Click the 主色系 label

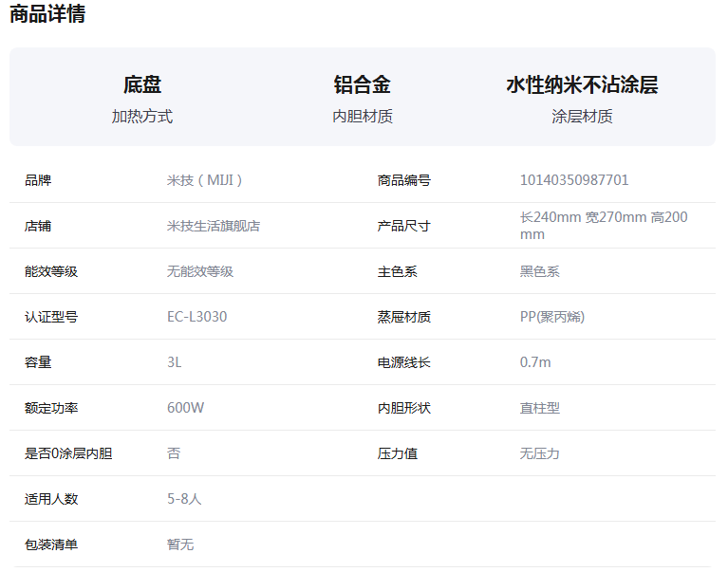pos(398,271)
